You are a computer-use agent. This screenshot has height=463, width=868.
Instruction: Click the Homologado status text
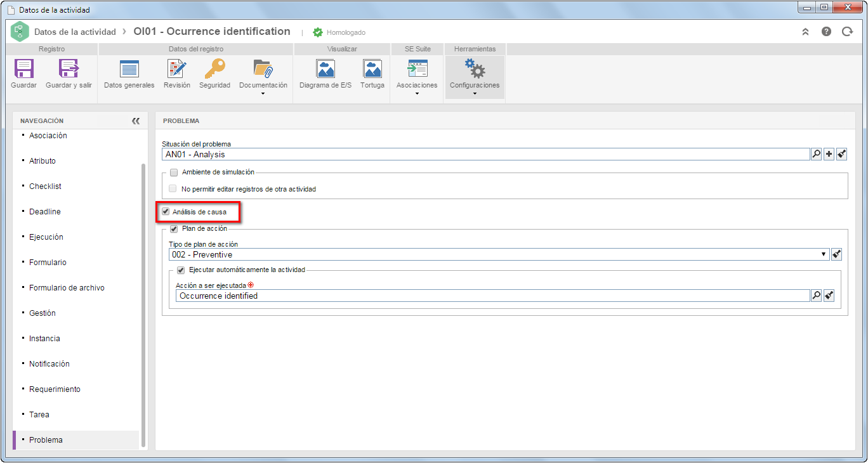(346, 32)
